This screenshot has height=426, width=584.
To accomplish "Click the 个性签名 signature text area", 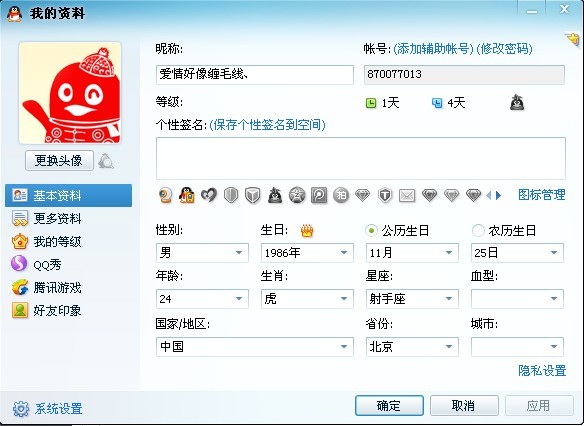I will (x=361, y=159).
